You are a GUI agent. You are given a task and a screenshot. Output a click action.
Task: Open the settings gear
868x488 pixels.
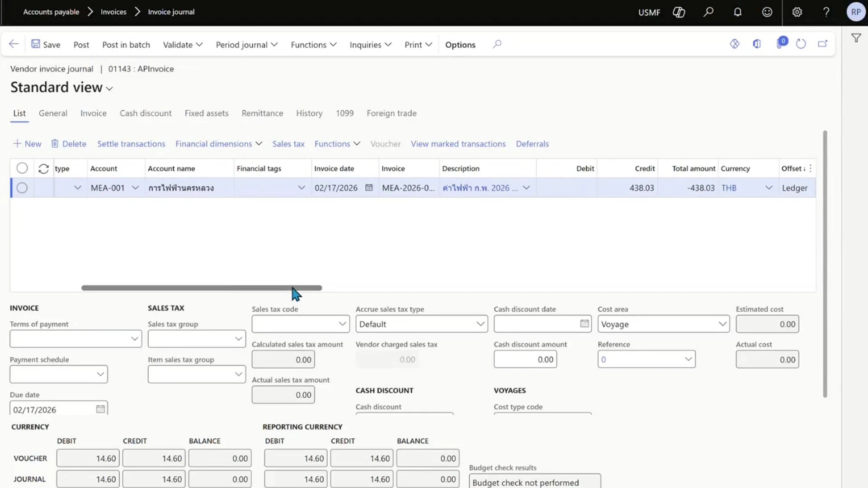pyautogui.click(x=797, y=12)
